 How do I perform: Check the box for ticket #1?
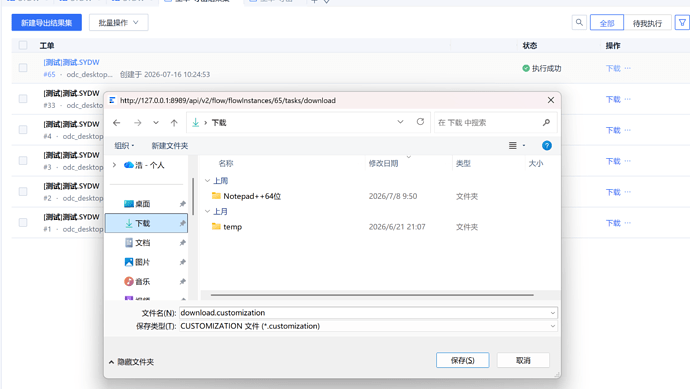pos(23,222)
